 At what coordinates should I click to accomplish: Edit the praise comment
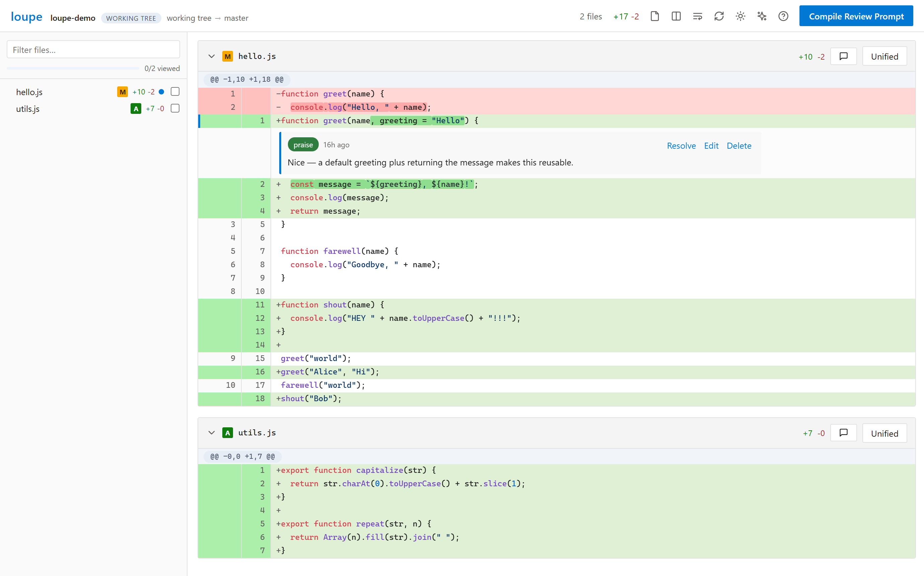[x=711, y=146]
